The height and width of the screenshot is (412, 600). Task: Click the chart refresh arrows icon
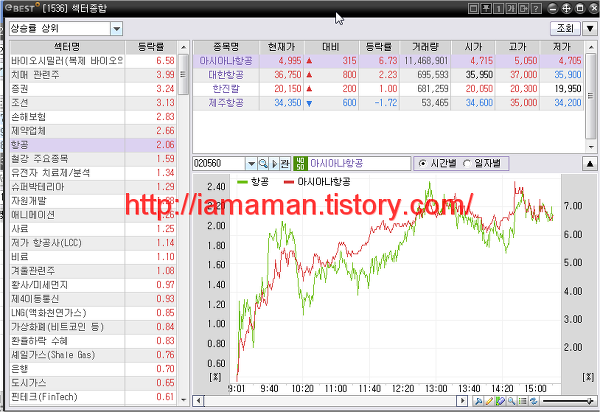tap(533, 401)
